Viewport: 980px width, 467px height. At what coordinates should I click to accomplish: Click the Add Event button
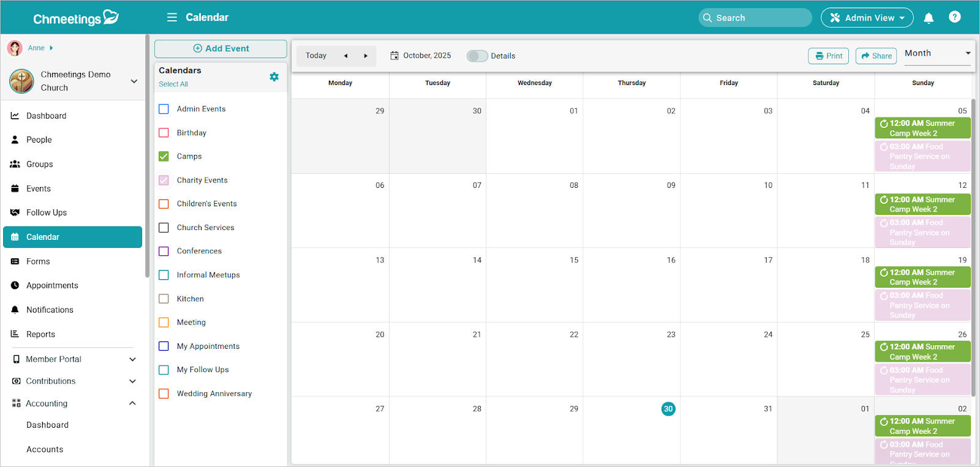click(x=221, y=48)
